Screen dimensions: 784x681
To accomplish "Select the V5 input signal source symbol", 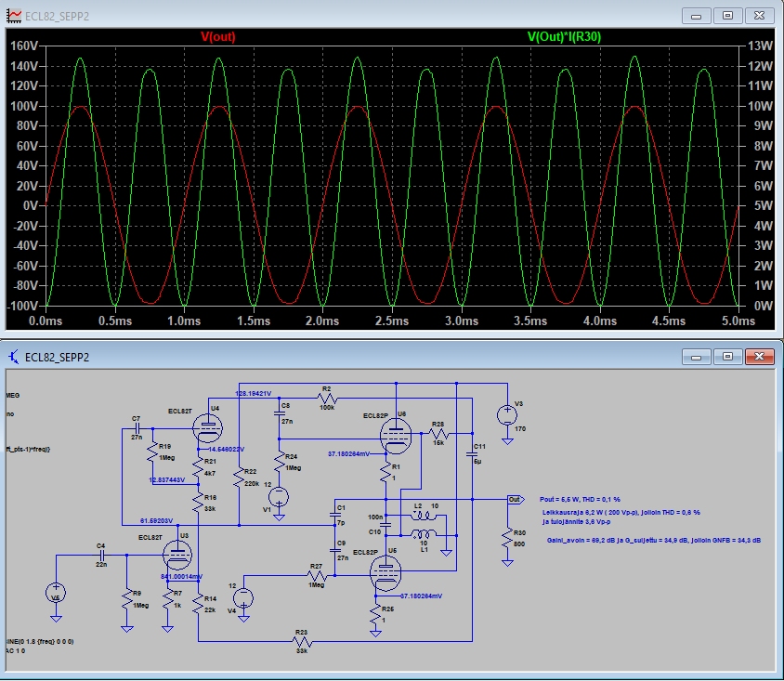I will click(x=56, y=591).
